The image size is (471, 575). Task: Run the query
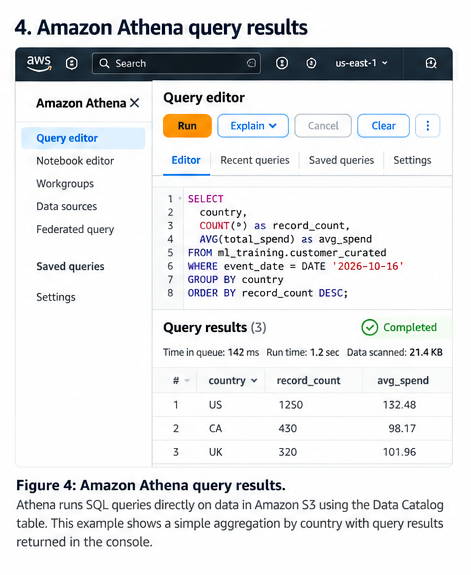(x=187, y=126)
